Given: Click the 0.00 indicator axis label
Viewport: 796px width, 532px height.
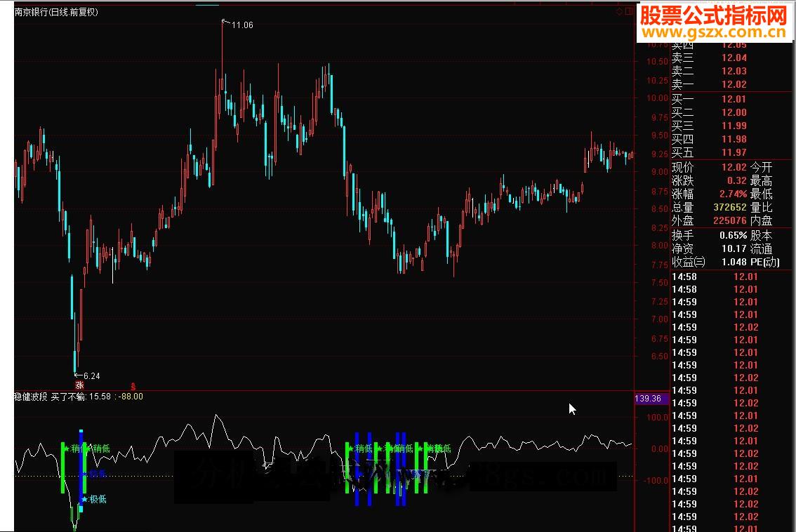Looking at the screenshot, I should 659,448.
